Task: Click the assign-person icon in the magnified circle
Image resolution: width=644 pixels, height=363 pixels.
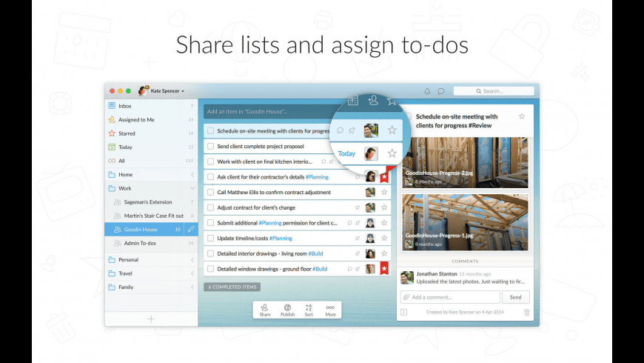Action: click(373, 100)
